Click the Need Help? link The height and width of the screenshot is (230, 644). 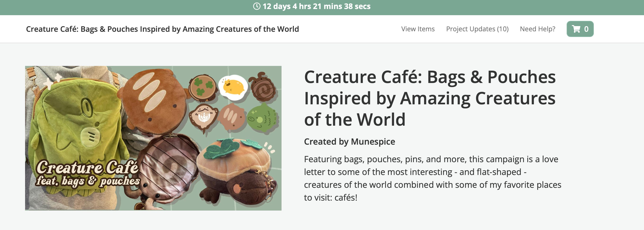(x=537, y=29)
